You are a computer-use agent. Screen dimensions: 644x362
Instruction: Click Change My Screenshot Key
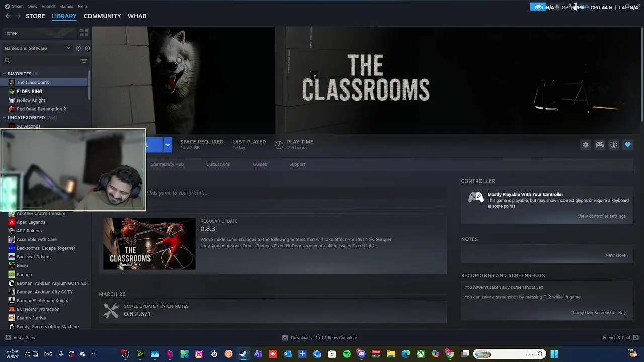598,313
